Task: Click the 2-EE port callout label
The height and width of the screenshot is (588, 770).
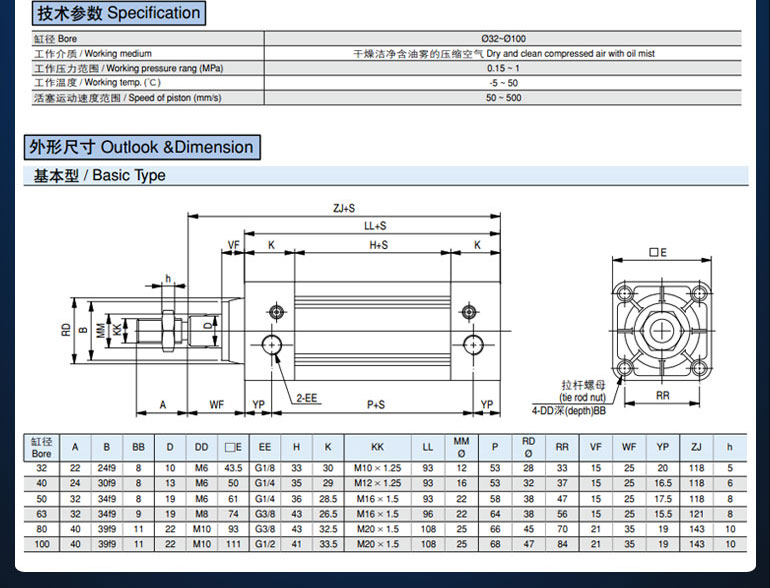Action: 306,397
